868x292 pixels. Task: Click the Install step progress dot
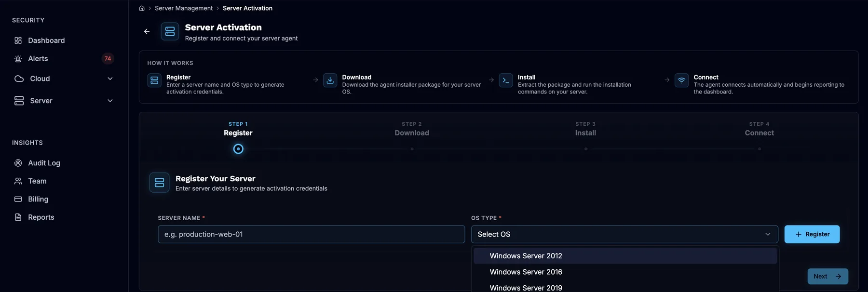pyautogui.click(x=586, y=149)
